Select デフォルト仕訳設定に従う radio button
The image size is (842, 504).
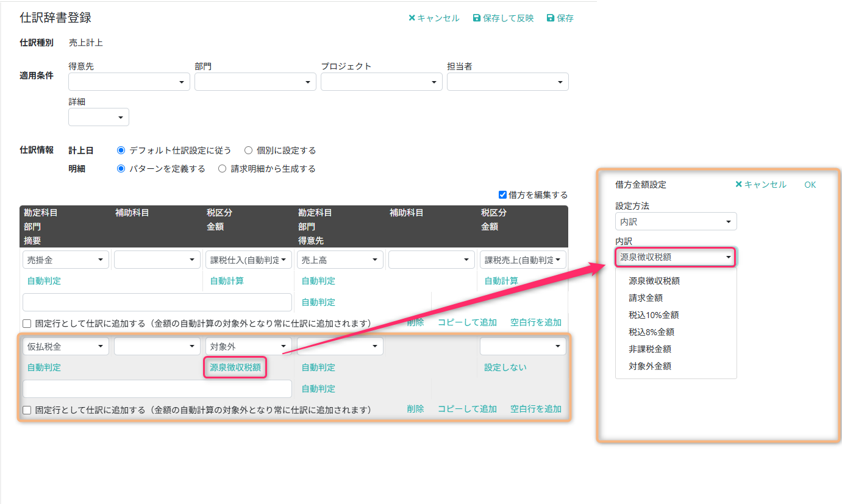click(x=121, y=151)
